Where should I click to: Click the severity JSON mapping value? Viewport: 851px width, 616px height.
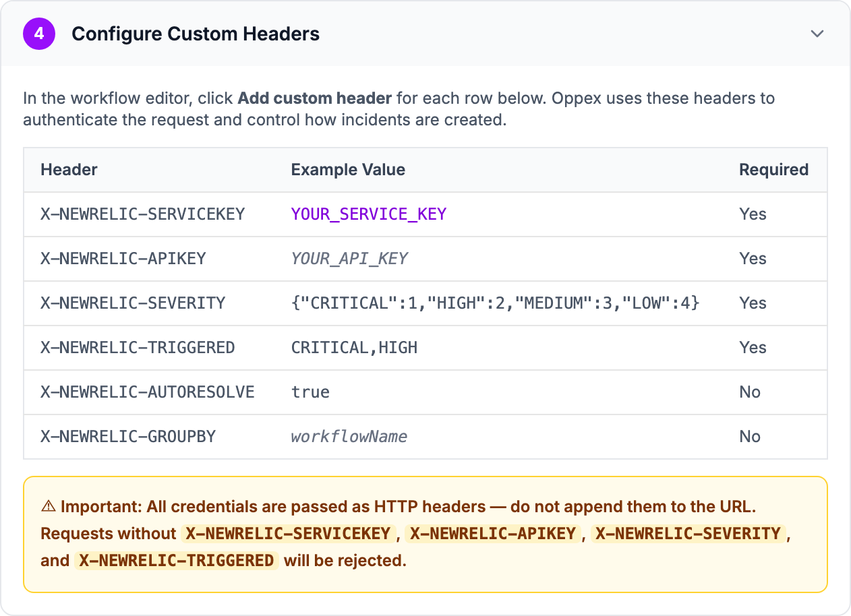[x=496, y=303]
